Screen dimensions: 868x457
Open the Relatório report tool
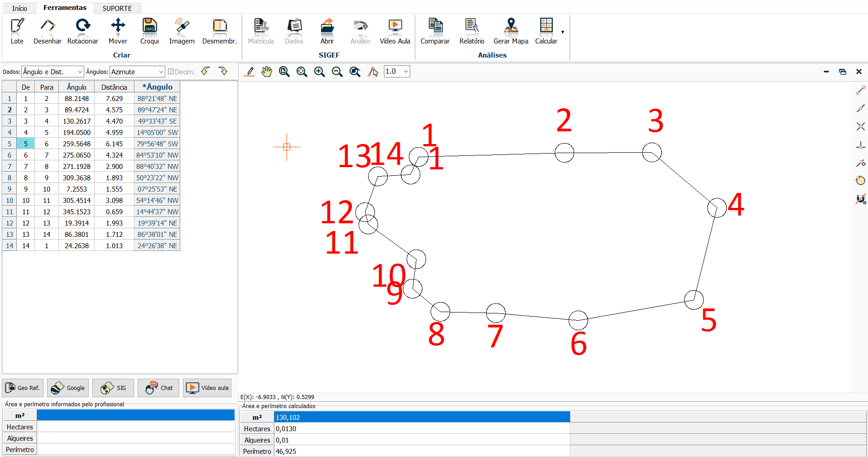[x=471, y=31]
